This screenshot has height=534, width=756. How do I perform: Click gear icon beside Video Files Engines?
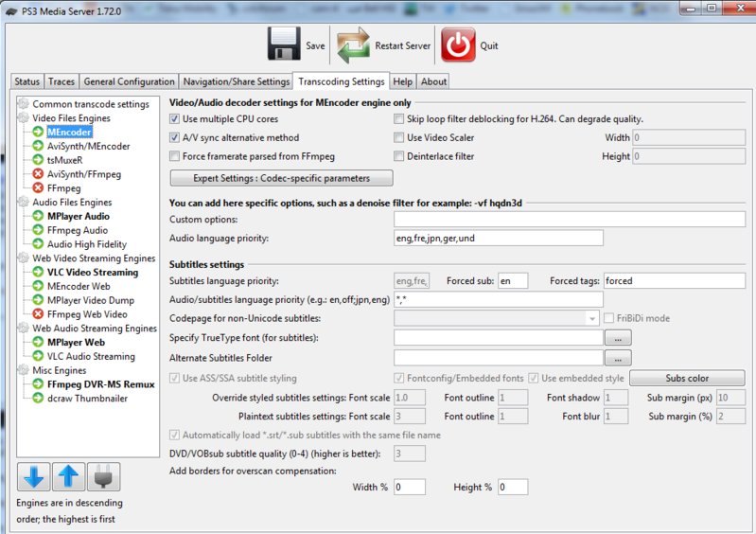(23, 117)
